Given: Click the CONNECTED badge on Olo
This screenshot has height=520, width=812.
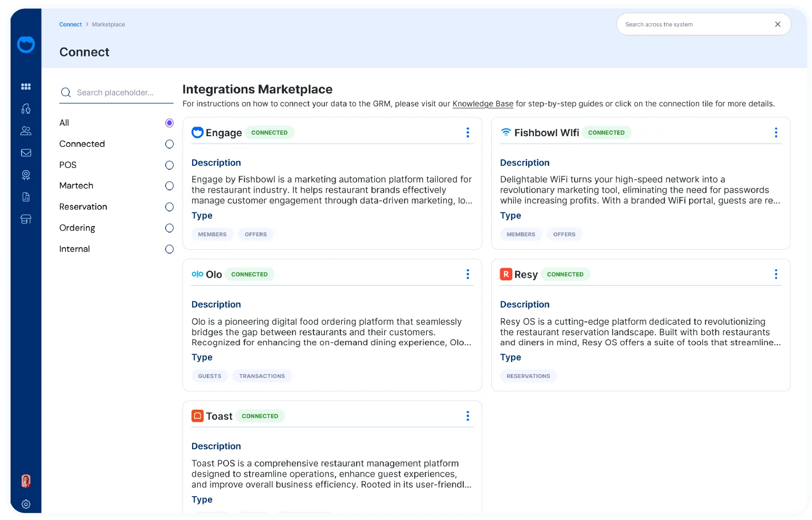Looking at the screenshot, I should click(250, 274).
